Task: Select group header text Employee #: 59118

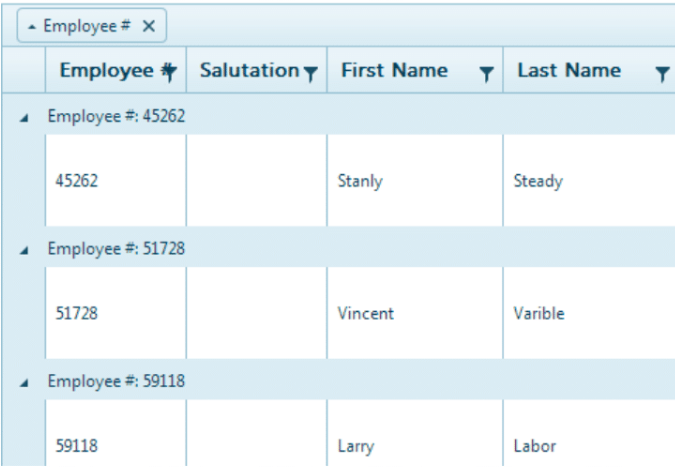Action: click(116, 381)
